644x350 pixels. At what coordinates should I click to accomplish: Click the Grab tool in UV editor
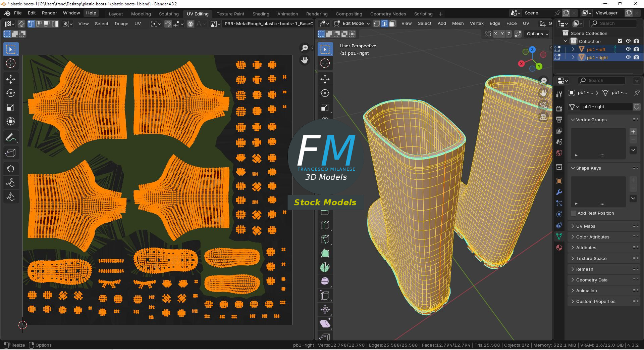click(11, 169)
